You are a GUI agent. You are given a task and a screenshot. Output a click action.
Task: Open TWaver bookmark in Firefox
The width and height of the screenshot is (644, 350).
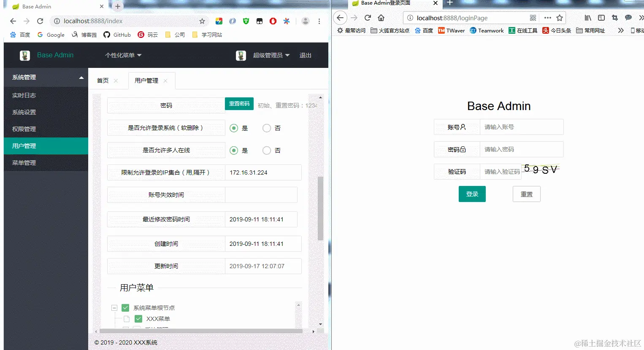(x=451, y=30)
